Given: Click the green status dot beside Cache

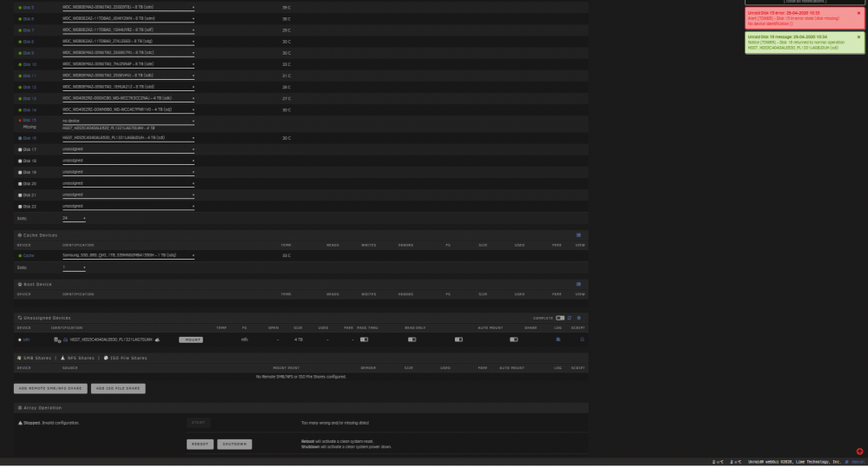Looking at the screenshot, I should click(x=21, y=256).
